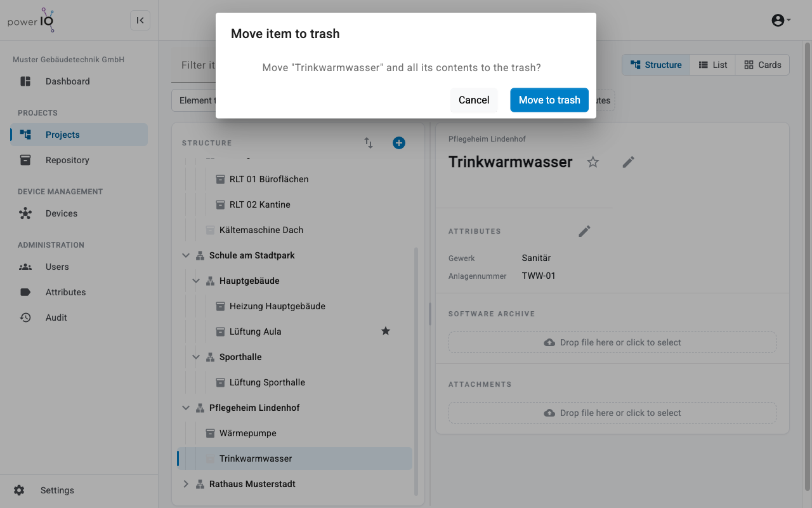Open the Audit log
Viewport: 812px width, 508px height.
(x=79, y=317)
